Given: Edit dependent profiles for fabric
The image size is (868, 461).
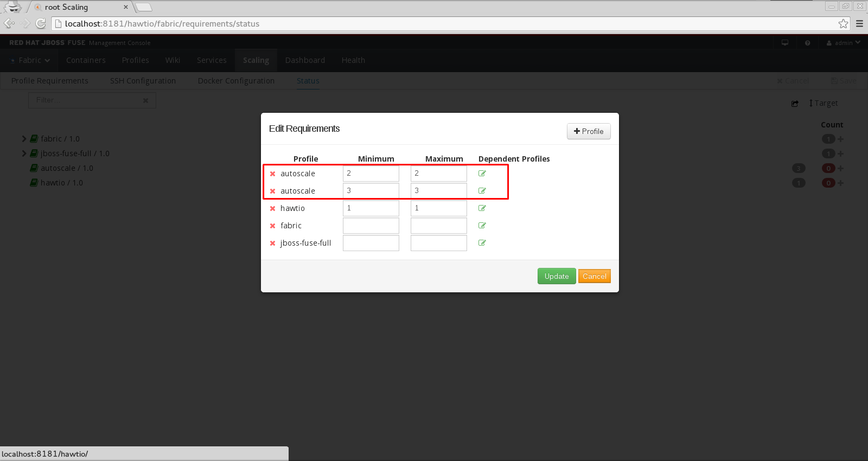Looking at the screenshot, I should click(x=482, y=226).
